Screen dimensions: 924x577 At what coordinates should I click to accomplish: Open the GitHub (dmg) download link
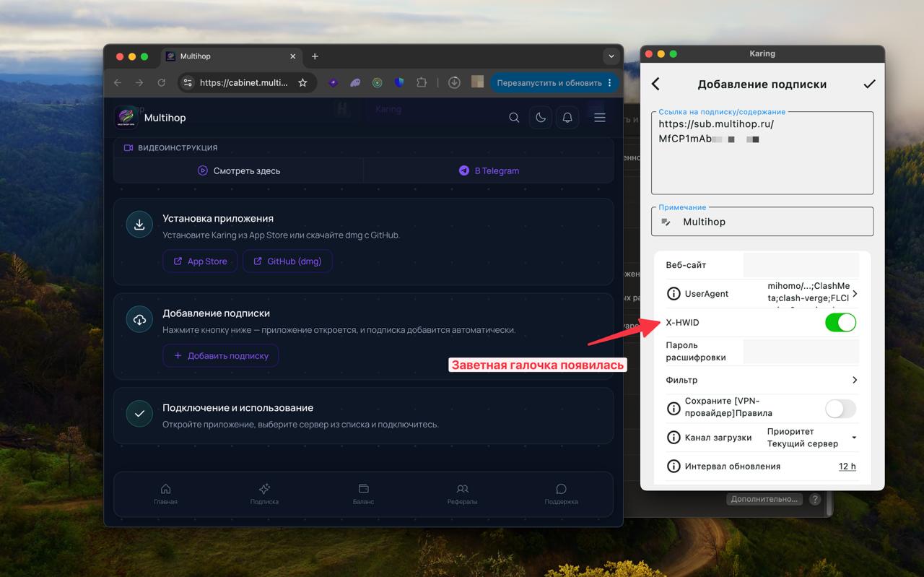(287, 261)
